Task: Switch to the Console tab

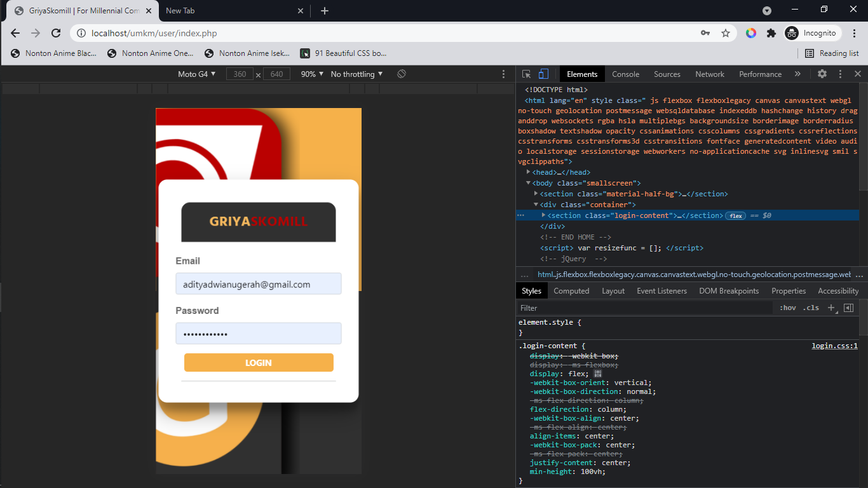Action: point(625,74)
